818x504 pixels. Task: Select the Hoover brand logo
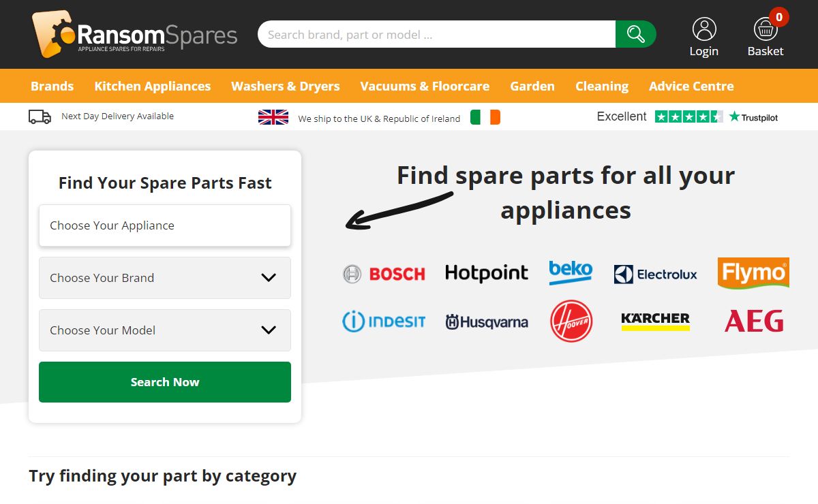tap(571, 321)
